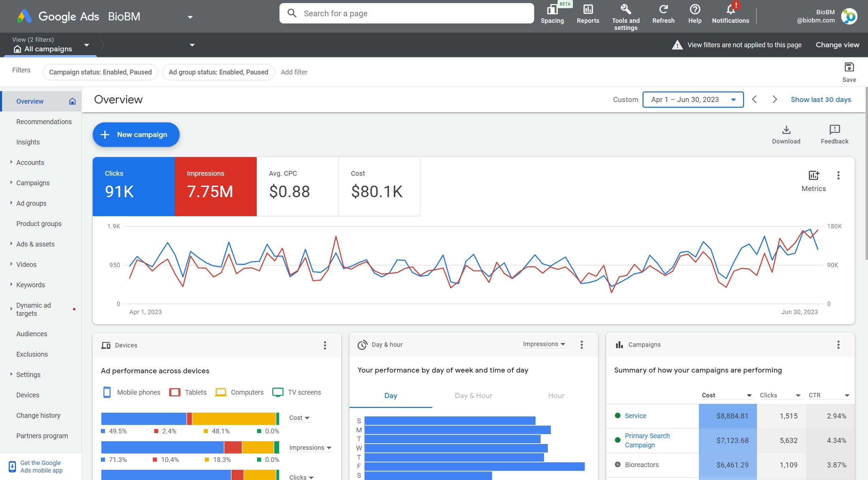
Task: Open the Notifications bell
Action: click(730, 10)
